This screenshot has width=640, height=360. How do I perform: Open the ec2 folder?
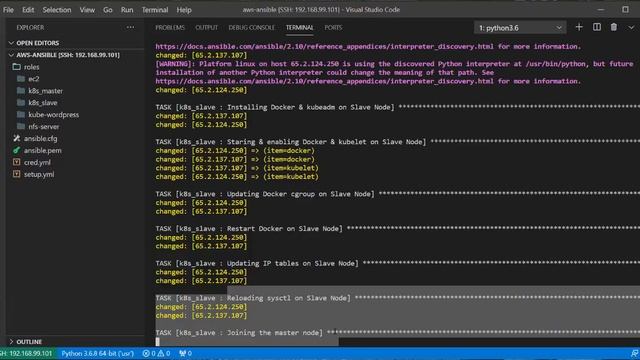[x=33, y=79]
